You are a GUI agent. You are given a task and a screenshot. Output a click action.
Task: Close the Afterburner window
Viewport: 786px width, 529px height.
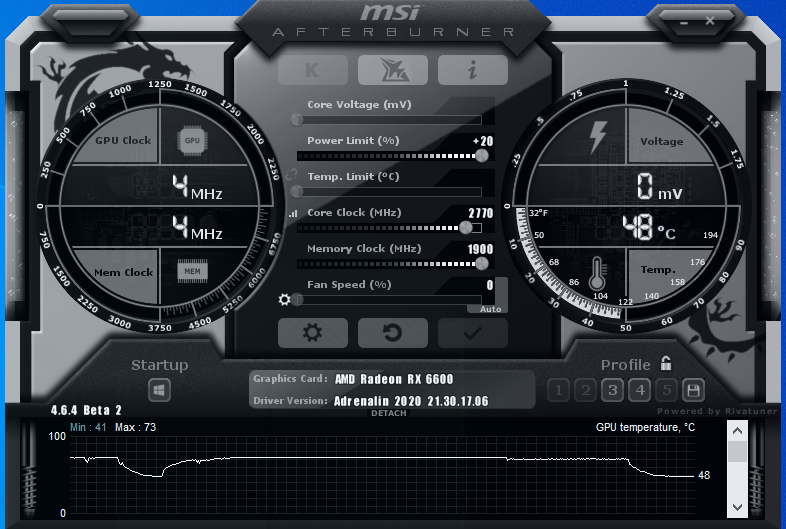coord(710,21)
